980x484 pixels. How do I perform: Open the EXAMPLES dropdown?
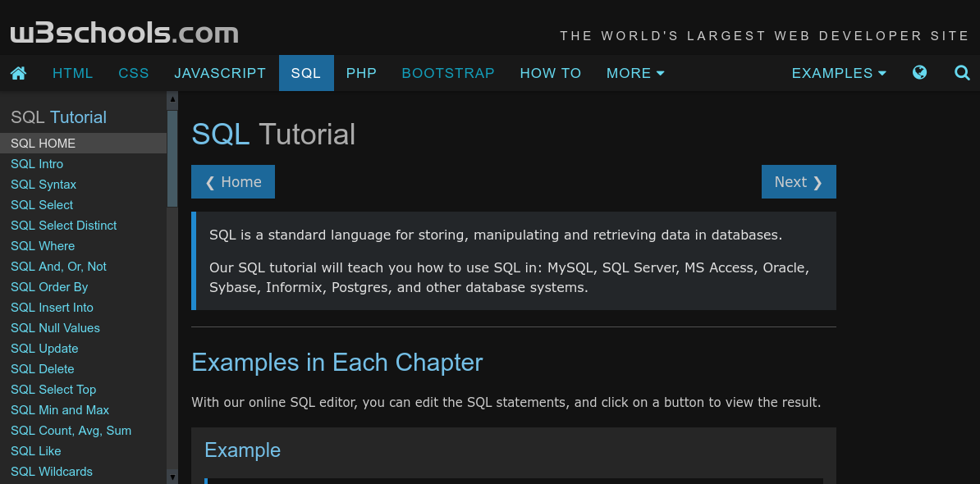[x=838, y=73]
